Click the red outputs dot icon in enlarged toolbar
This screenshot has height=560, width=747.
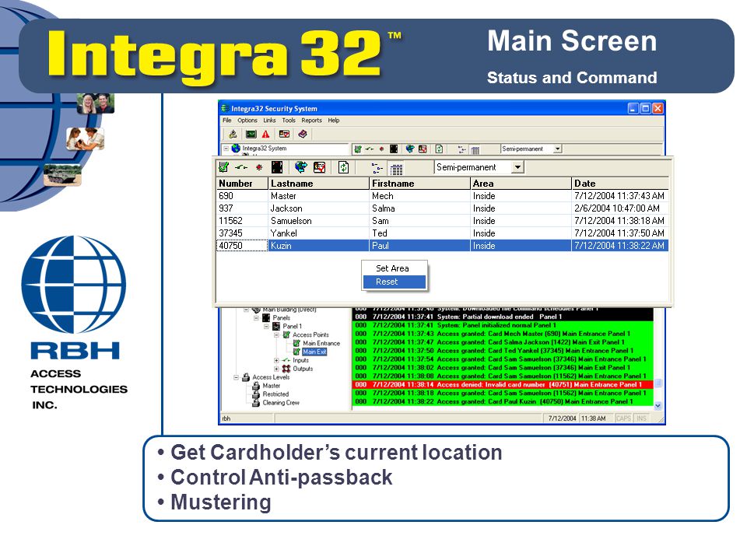click(x=259, y=167)
